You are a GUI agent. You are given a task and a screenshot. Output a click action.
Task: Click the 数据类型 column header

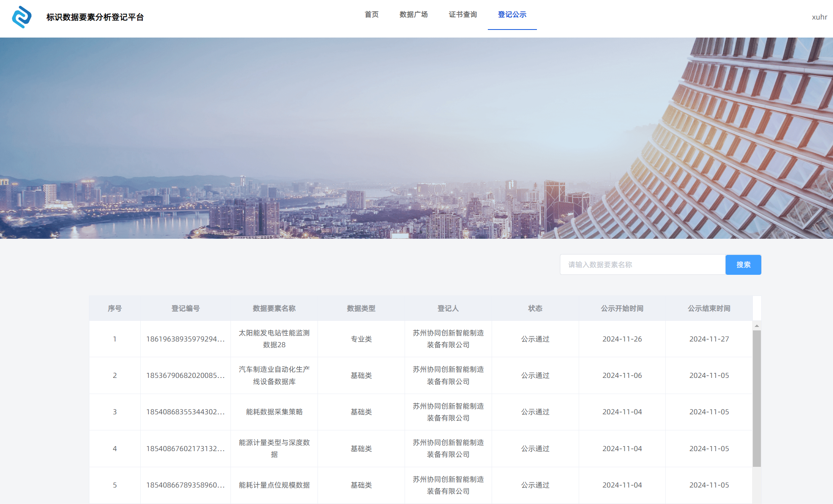(361, 308)
